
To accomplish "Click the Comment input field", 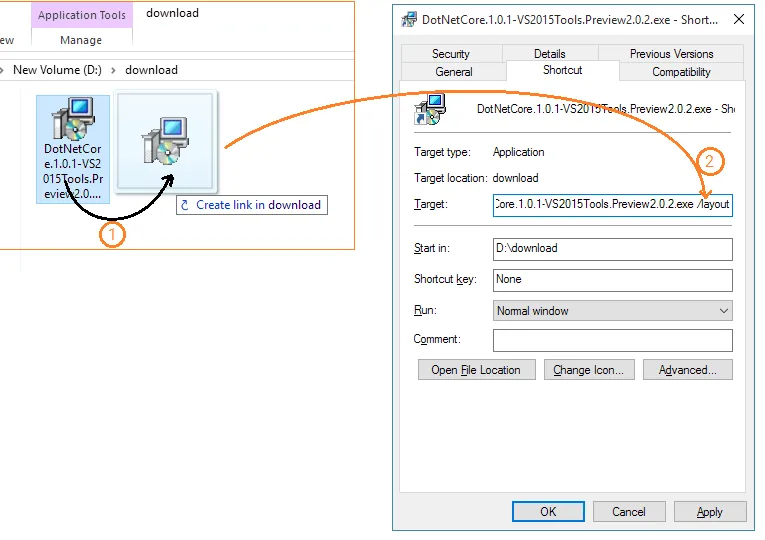I will [612, 340].
